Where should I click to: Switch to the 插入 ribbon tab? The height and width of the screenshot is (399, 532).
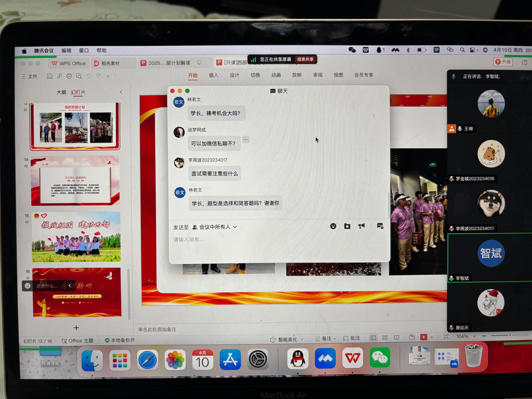click(214, 75)
